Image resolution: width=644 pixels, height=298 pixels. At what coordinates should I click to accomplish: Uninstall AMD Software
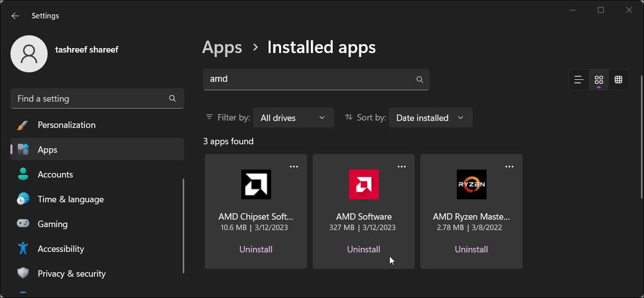coord(363,249)
